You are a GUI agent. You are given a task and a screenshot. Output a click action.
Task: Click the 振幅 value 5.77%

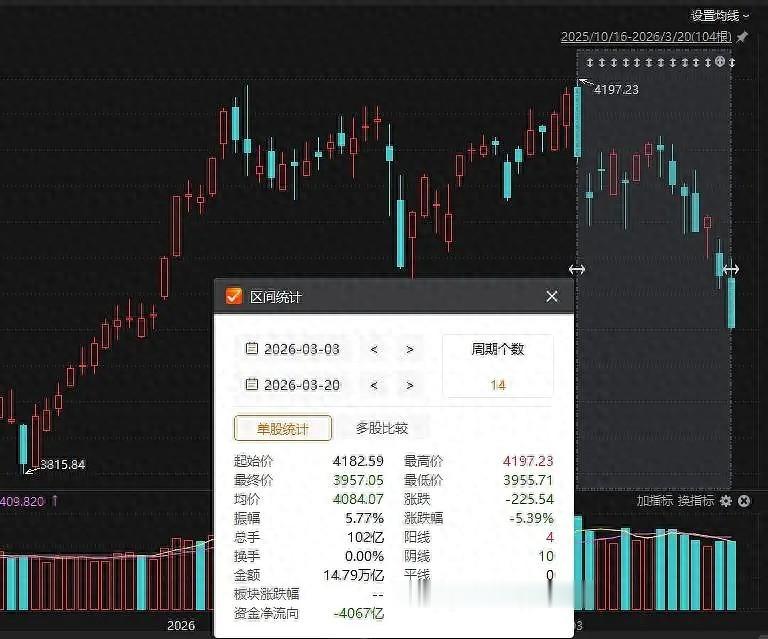364,518
